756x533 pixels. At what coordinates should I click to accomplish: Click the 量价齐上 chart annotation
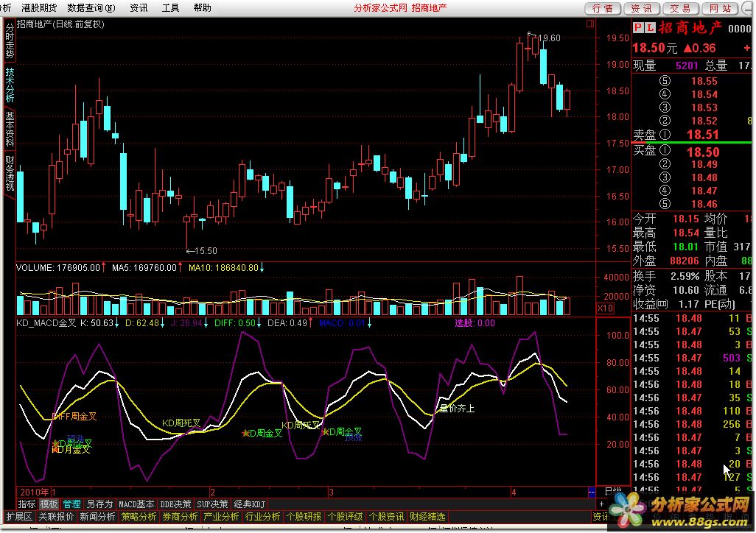[457, 409]
